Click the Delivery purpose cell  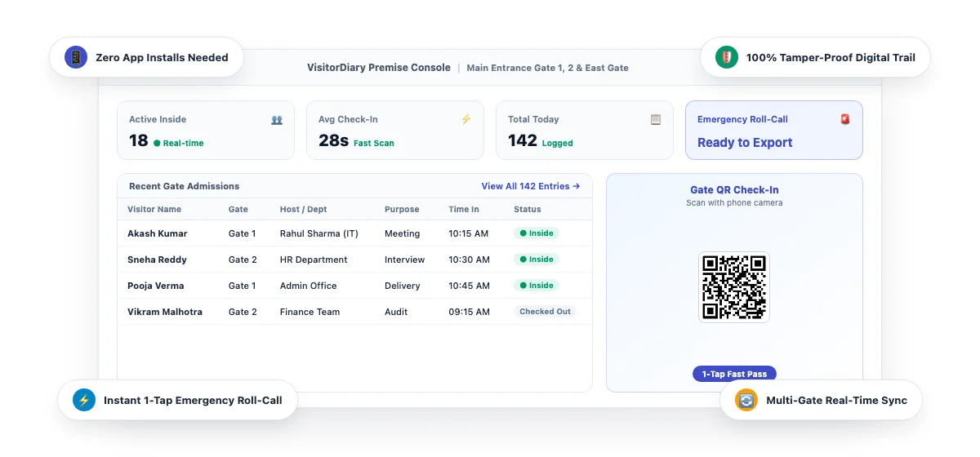tap(403, 286)
